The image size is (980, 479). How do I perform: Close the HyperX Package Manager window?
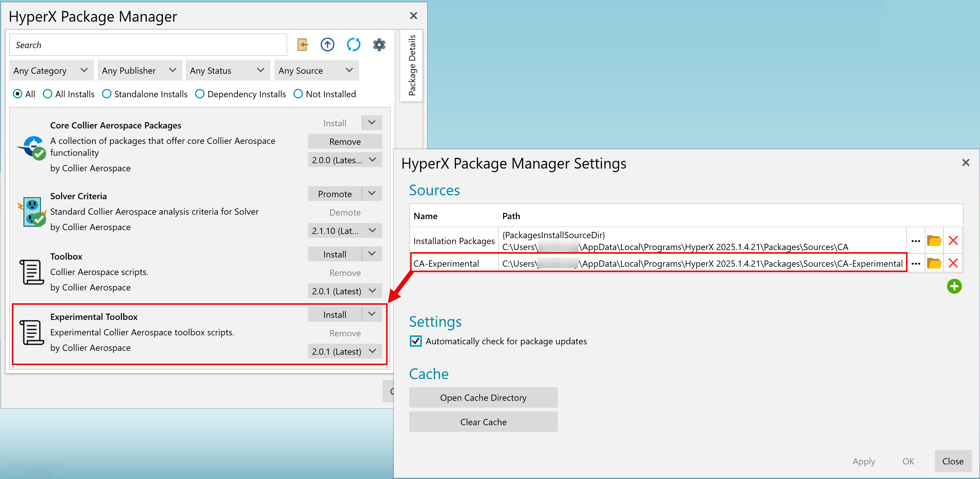pyautogui.click(x=413, y=16)
